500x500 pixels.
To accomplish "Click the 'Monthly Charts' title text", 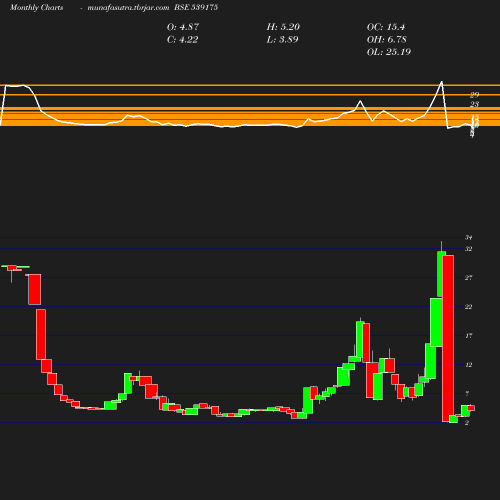I will click(37, 7).
